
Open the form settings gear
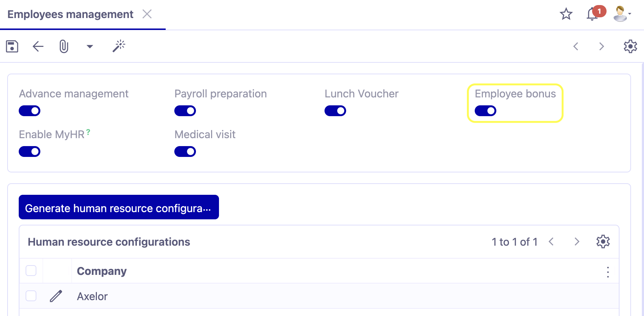point(630,46)
